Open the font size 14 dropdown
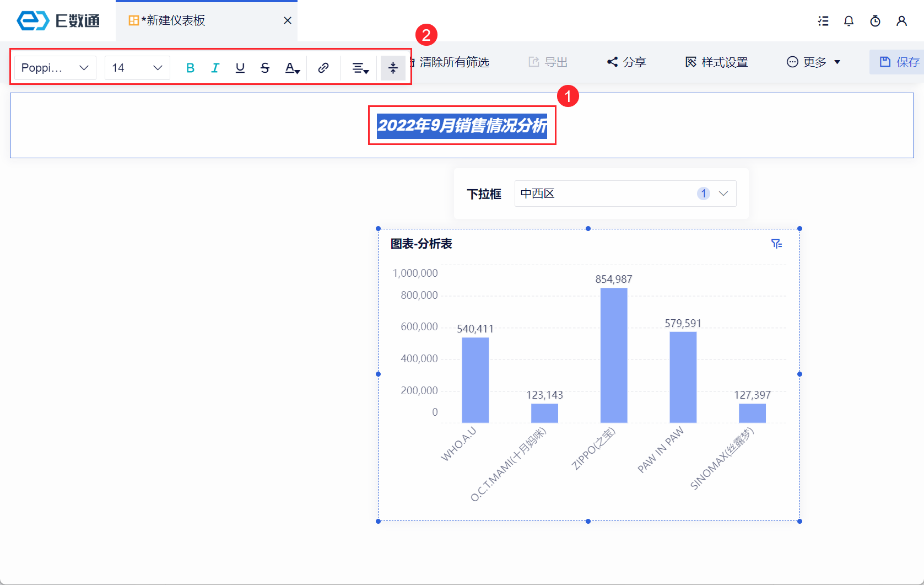 click(x=137, y=68)
